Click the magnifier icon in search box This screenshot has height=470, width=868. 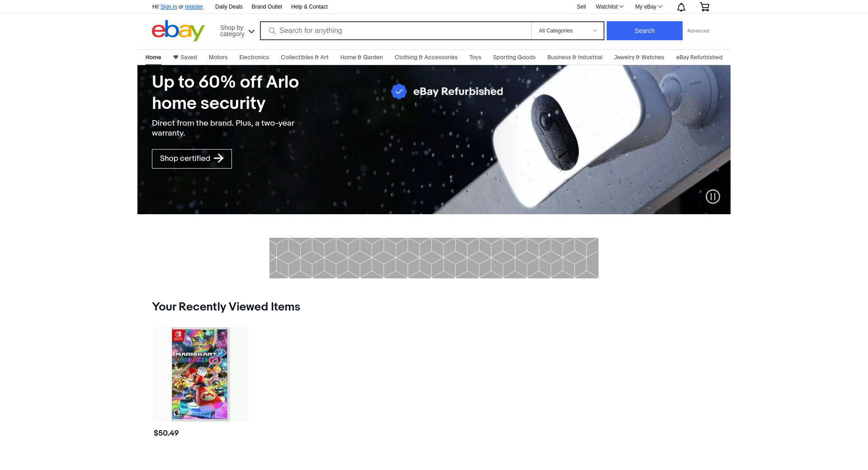point(272,31)
